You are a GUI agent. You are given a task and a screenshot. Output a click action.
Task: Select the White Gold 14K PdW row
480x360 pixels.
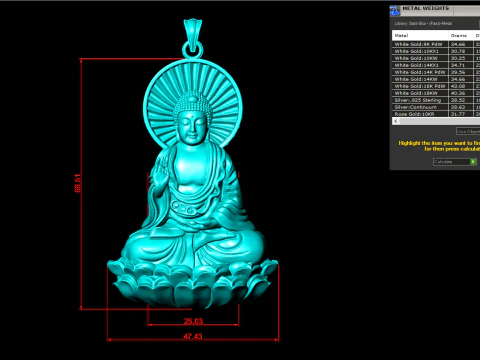coord(436,72)
